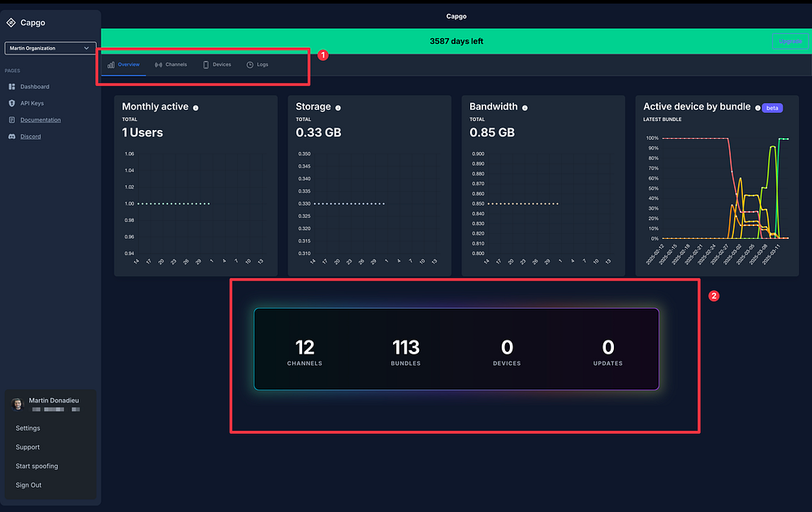
Task: Click the Active device by bundle title
Action: pyautogui.click(x=697, y=106)
